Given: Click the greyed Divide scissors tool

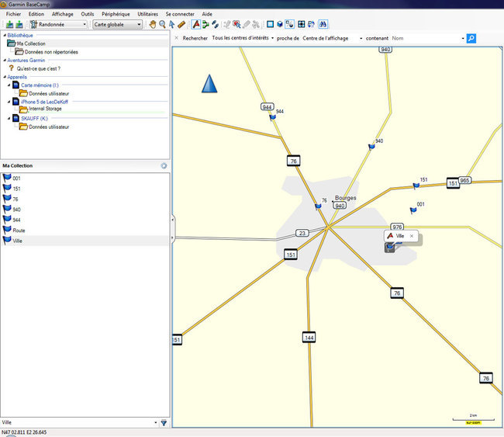Looking at the screenshot, I should (x=256, y=24).
